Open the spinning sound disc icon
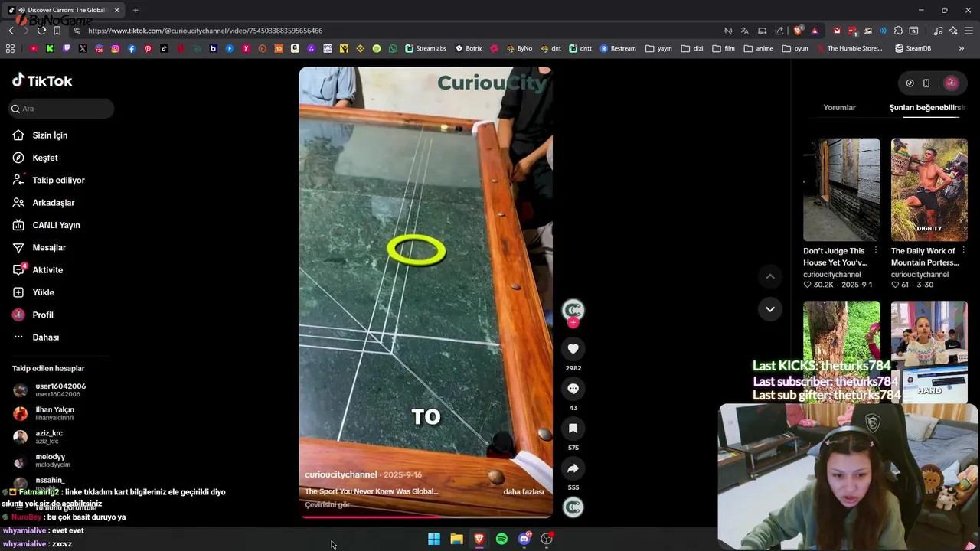 tap(573, 507)
